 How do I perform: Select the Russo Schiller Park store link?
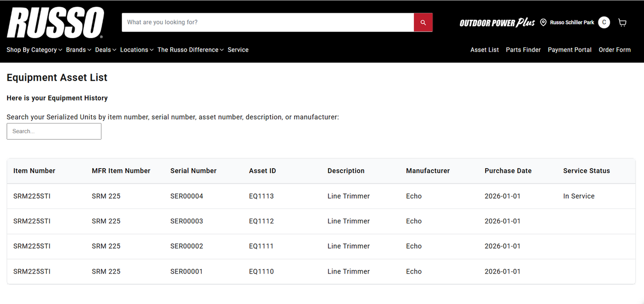(x=572, y=23)
